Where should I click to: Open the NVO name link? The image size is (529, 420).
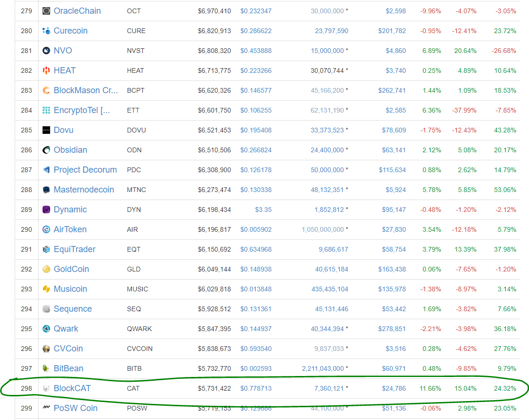coord(63,51)
